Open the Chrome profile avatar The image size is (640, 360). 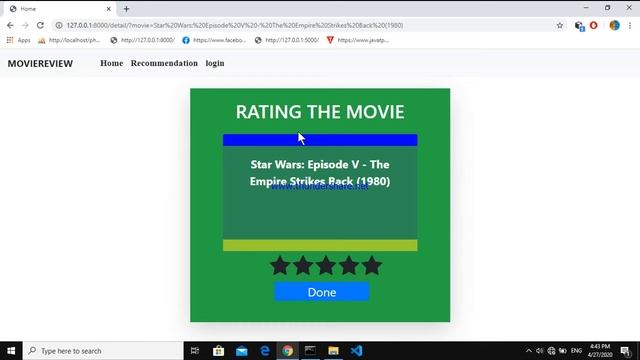pyautogui.click(x=614, y=25)
